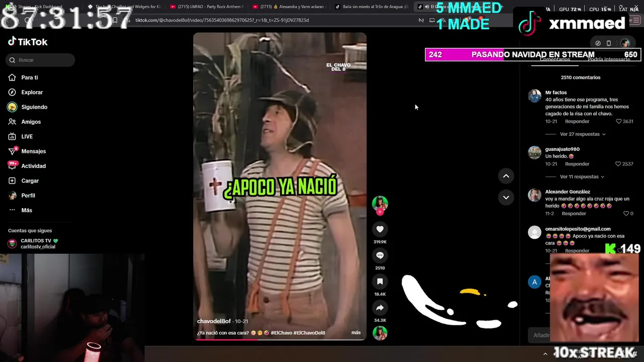Reply to Mr factos comment
This screenshot has width=644, height=362.
pos(577,121)
